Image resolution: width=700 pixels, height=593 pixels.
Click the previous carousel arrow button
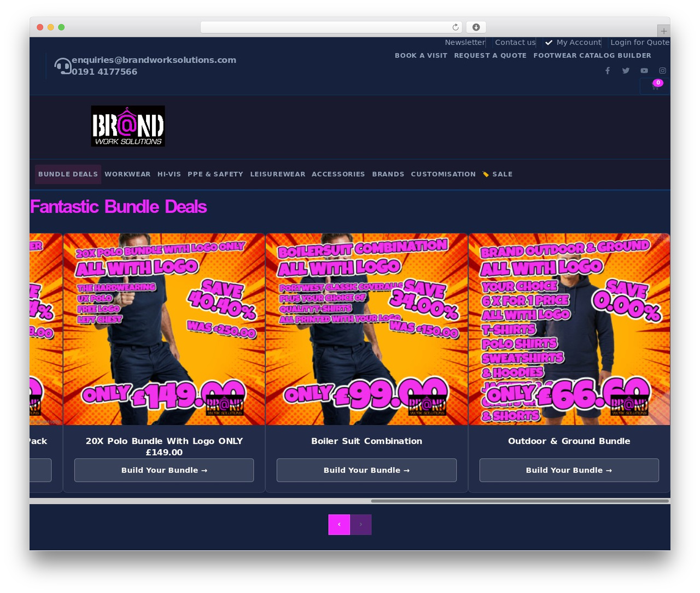pos(339,525)
